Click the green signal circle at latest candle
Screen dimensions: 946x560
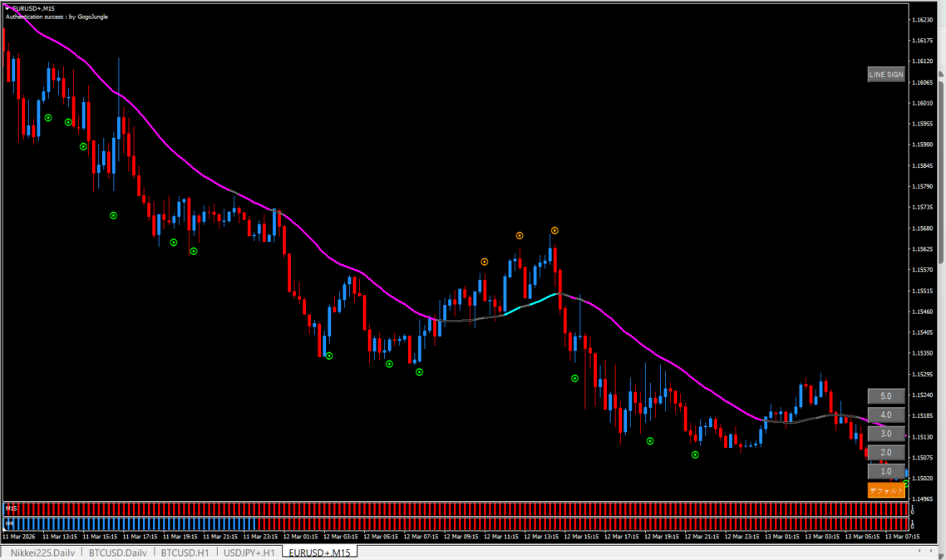coord(905,483)
